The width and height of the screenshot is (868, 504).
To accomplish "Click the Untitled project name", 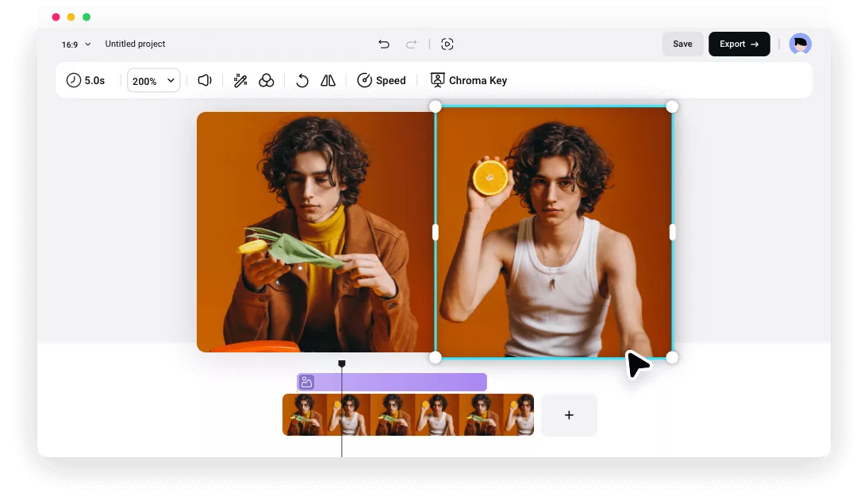I will coord(135,44).
